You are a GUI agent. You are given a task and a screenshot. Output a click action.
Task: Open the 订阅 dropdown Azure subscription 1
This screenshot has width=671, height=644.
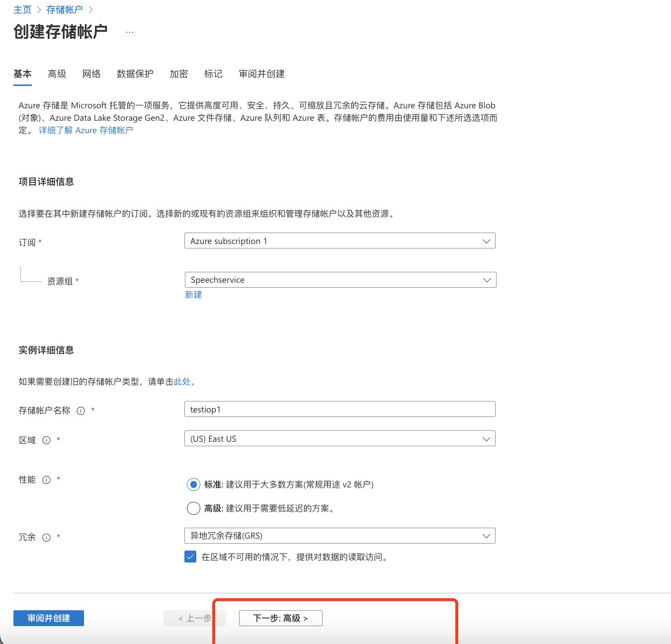coord(340,241)
